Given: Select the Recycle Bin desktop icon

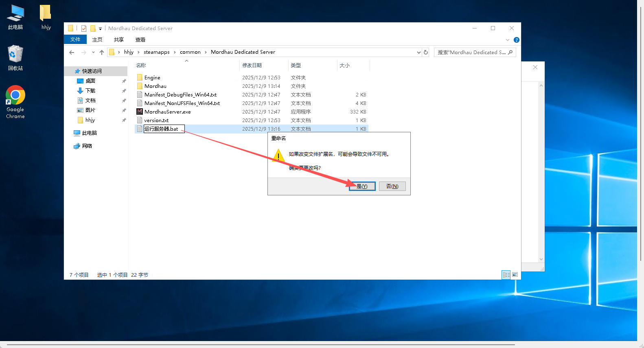Looking at the screenshot, I should [x=15, y=54].
